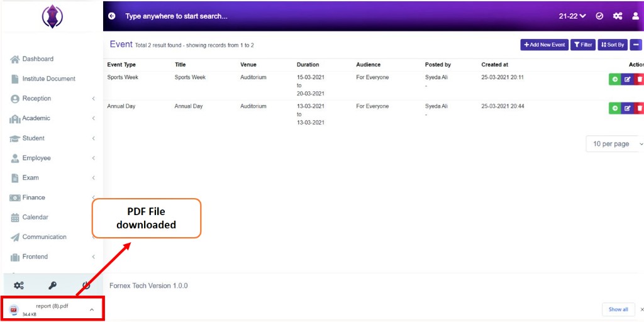Delete the Annual Day event
The height and width of the screenshot is (322, 644).
(x=639, y=108)
